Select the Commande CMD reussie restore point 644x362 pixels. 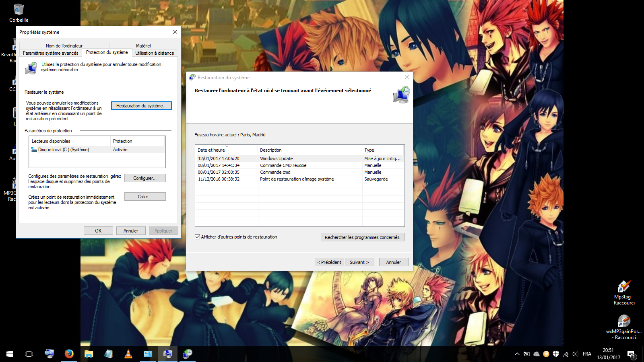pos(299,165)
